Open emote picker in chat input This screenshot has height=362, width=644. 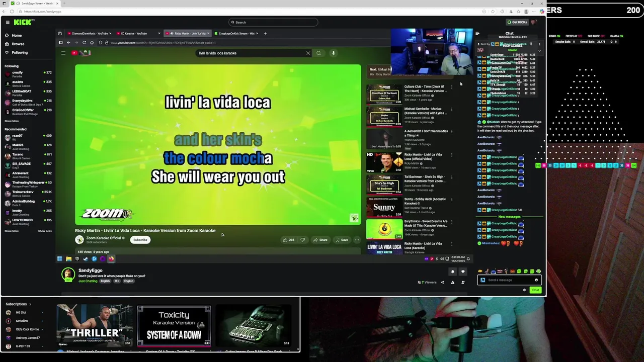(536, 280)
